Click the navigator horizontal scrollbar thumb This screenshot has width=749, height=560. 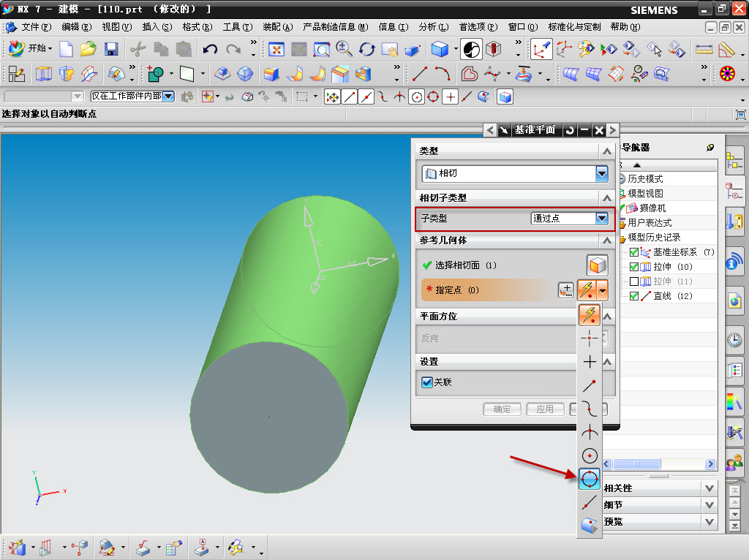[637, 463]
